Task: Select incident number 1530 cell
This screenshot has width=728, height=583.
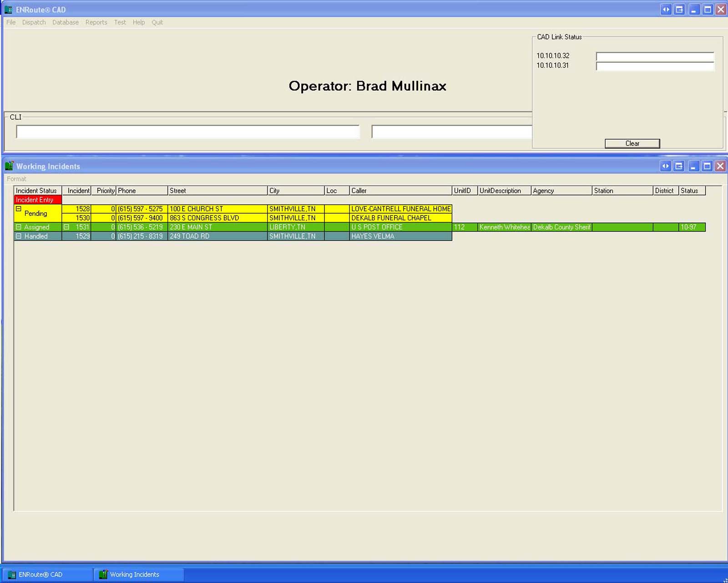Action: pyautogui.click(x=76, y=218)
